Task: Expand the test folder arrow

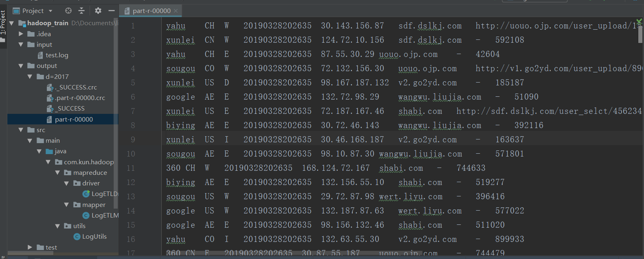Action: pyautogui.click(x=30, y=247)
